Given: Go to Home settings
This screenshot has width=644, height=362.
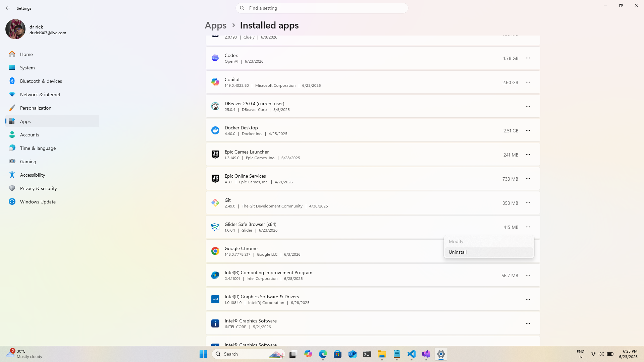Looking at the screenshot, I should tap(52, 54).
